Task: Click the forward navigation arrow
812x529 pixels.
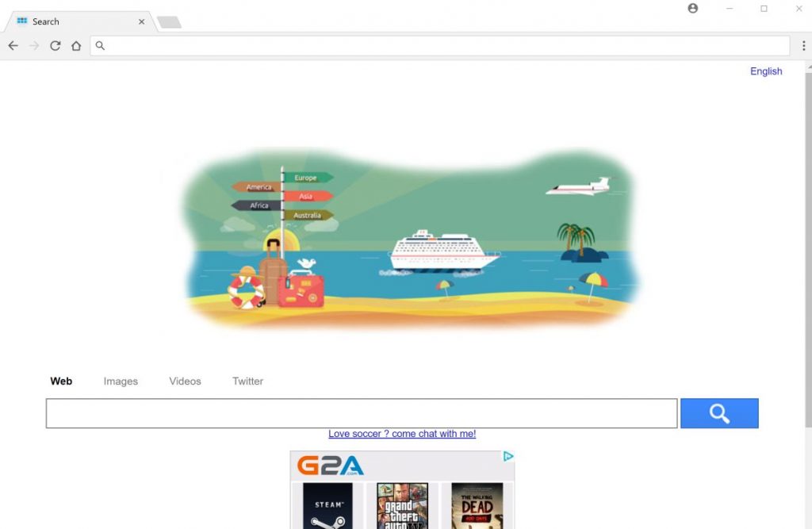Action: pos(34,45)
